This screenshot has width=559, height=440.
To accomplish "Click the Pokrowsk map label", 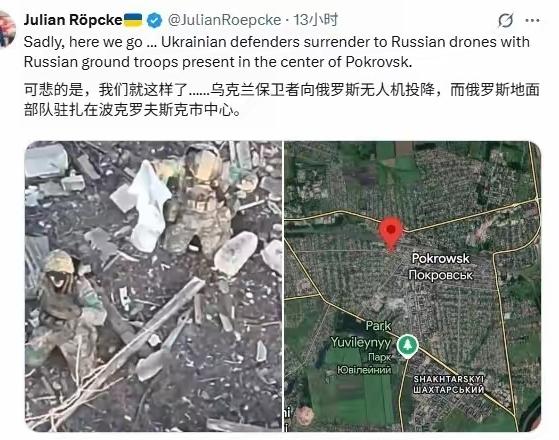I will (441, 259).
